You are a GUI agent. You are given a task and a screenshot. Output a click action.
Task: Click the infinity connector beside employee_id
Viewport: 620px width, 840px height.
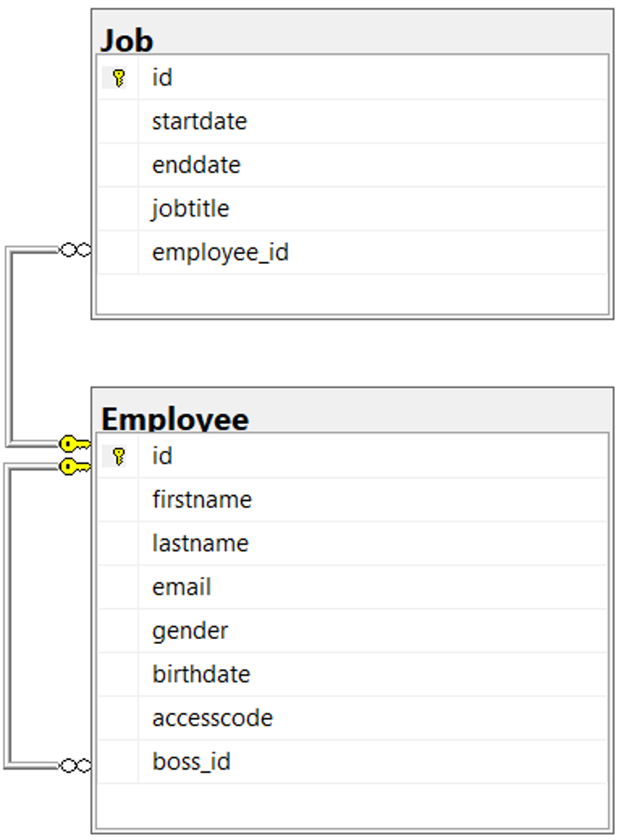(x=76, y=250)
